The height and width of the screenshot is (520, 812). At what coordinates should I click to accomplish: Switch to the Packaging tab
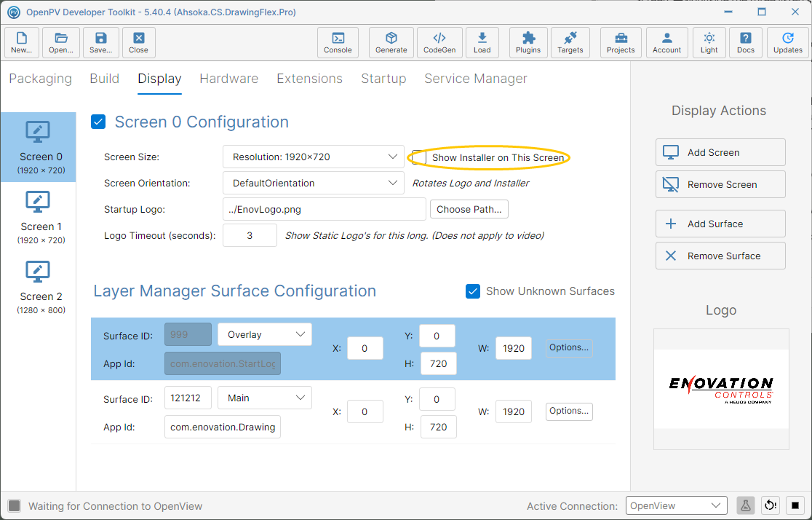pyautogui.click(x=41, y=78)
